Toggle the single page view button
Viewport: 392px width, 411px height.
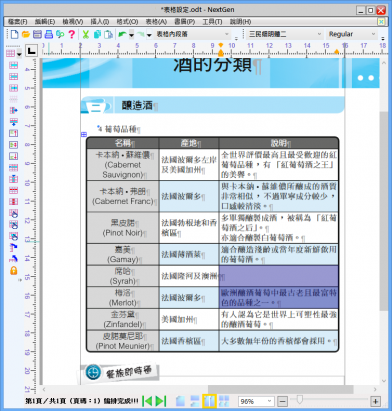pos(180,401)
